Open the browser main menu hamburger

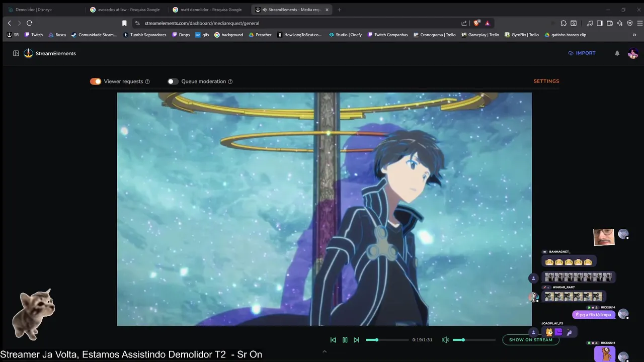(640, 23)
